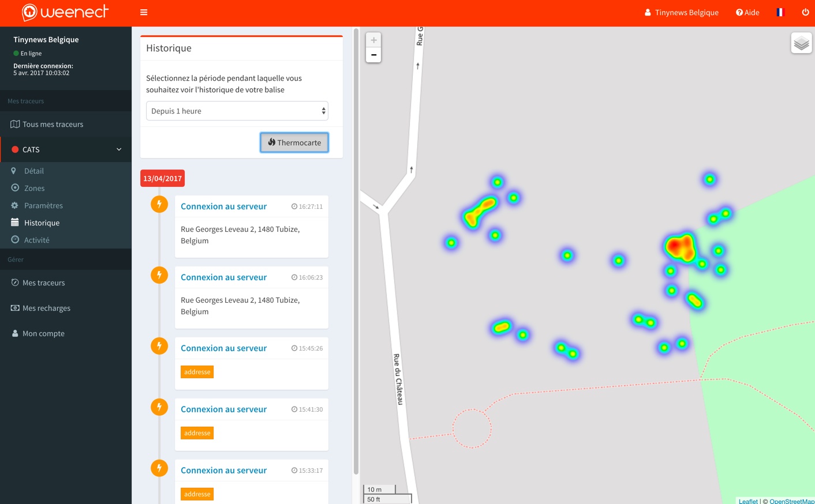This screenshot has height=504, width=815.
Task: Click the large red heatmap hotspot
Action: tap(679, 247)
